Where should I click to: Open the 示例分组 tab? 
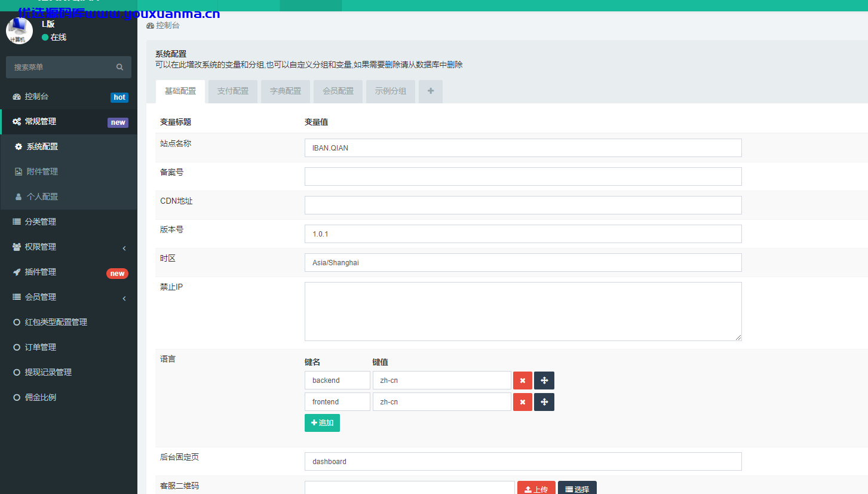(391, 91)
